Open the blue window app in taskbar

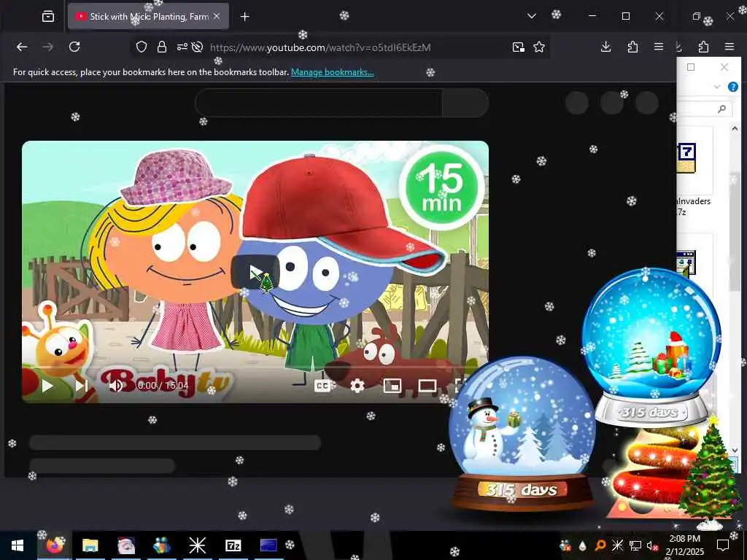[x=268, y=545]
